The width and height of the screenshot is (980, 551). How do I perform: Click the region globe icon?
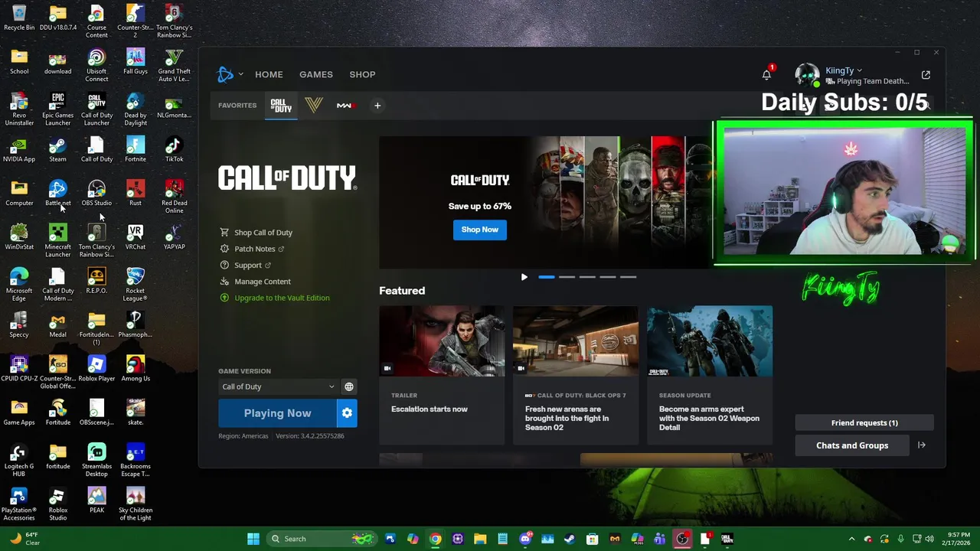coord(349,386)
